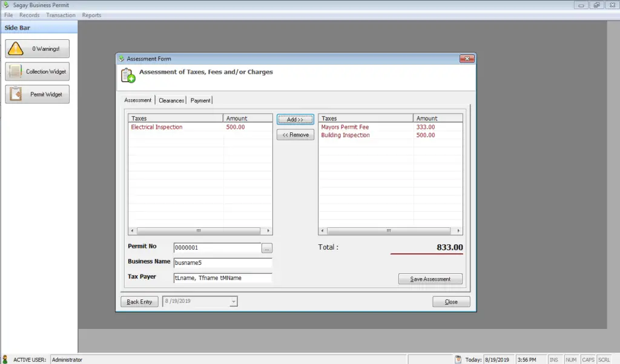Screen dimensions: 620x364
Task: Click the Sagay Business Permit application icon
Action: (4, 4)
